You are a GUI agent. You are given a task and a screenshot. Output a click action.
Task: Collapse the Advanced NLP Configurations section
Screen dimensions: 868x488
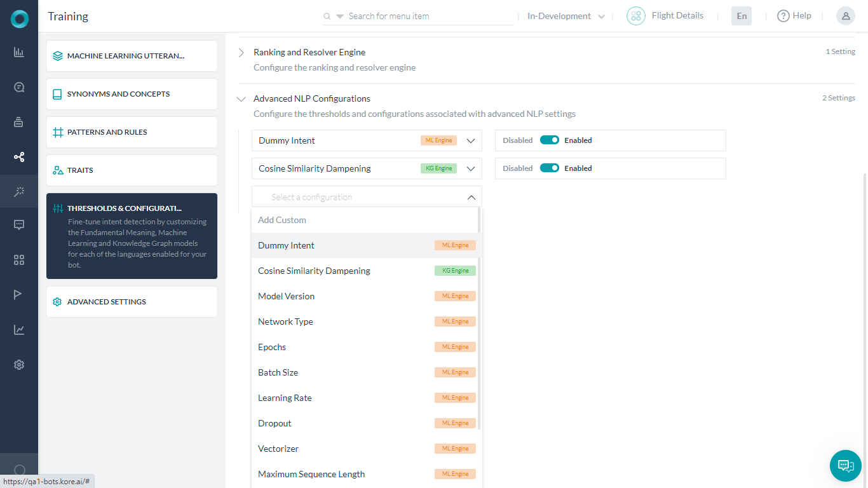(x=241, y=99)
